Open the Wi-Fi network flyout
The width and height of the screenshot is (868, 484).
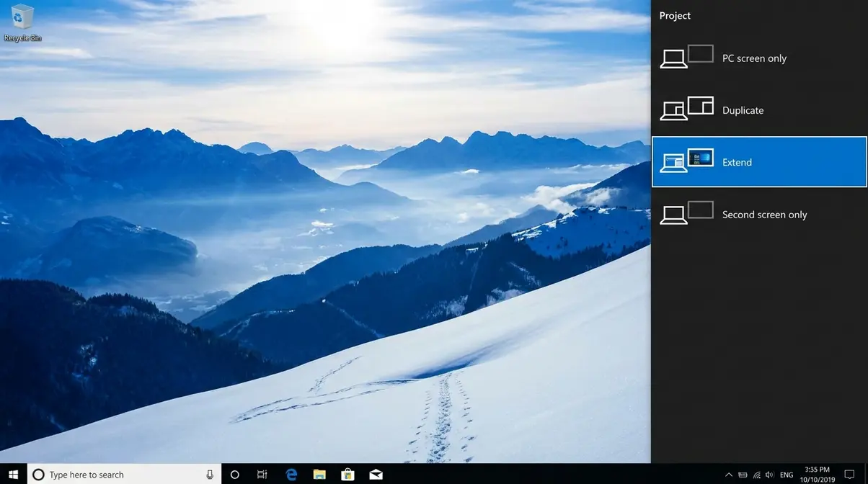756,475
